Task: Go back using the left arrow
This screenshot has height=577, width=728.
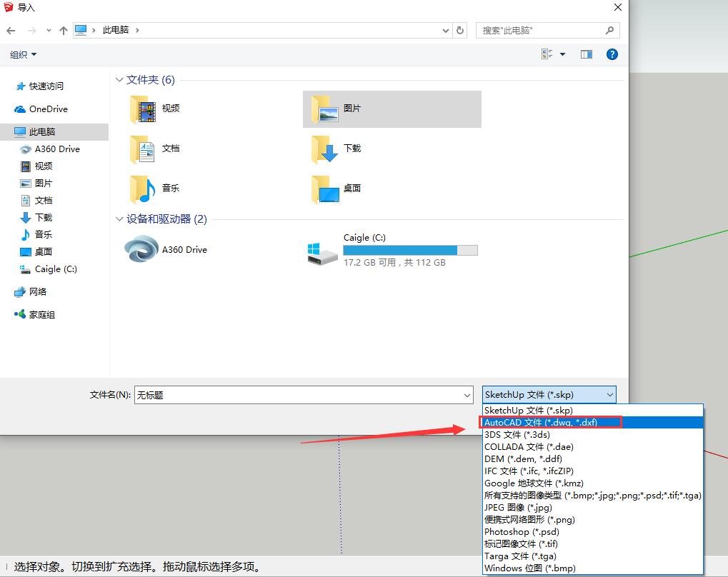Action: [x=11, y=31]
